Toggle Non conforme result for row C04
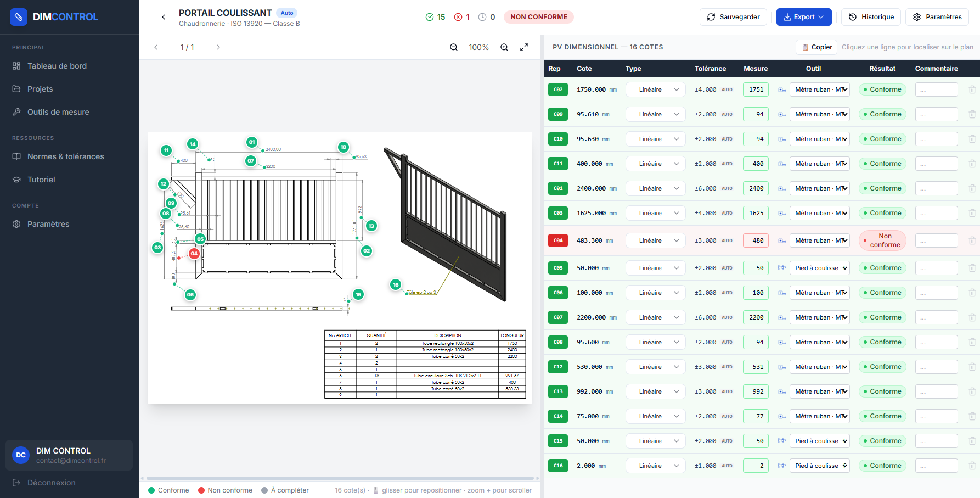 coord(882,240)
